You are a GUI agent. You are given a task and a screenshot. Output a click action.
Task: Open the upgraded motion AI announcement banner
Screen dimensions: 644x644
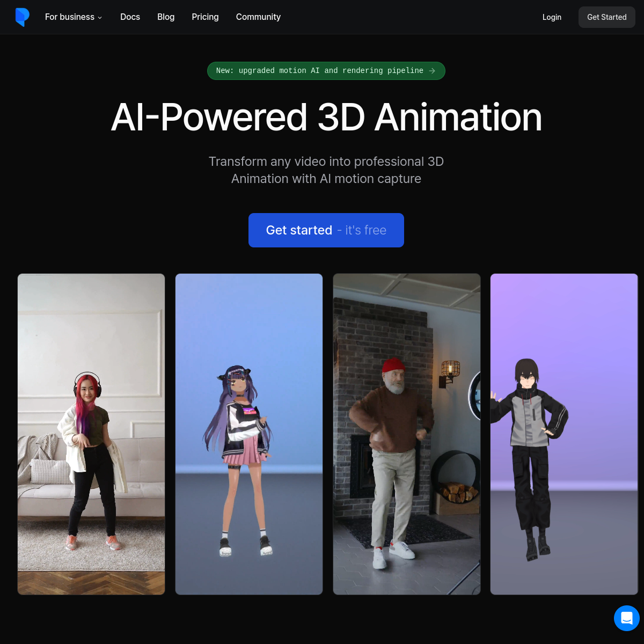point(320,71)
